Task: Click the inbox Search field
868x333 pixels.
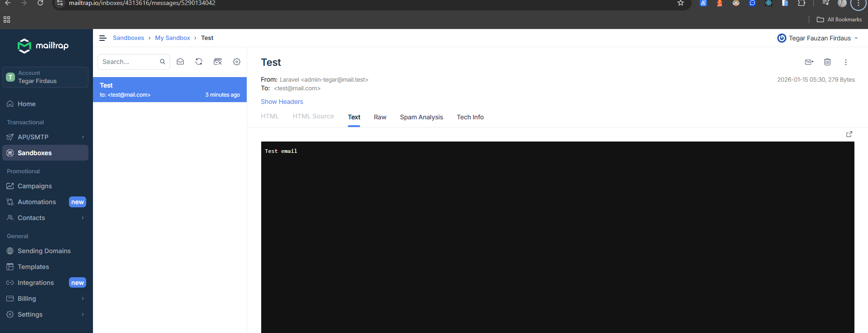Action: (x=129, y=62)
